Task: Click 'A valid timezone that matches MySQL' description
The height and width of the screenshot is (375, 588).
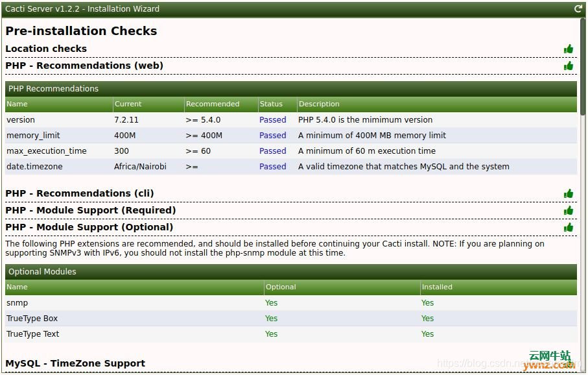Action: coord(403,167)
